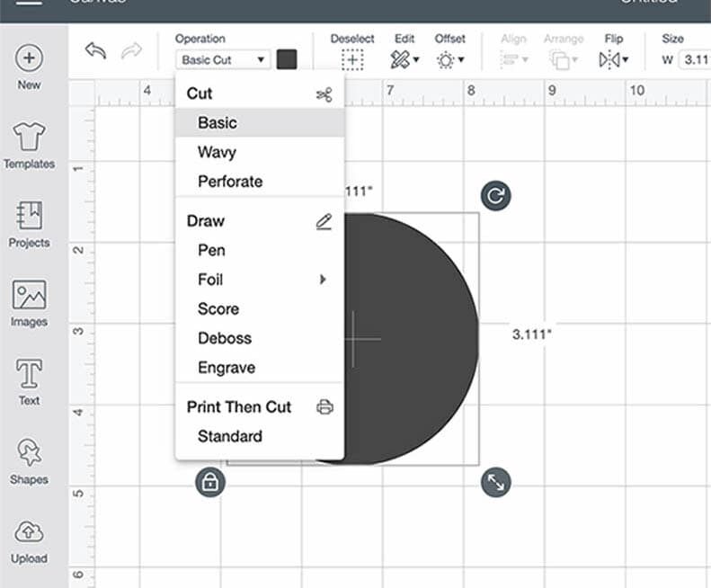Undo the last action
711x588 pixels.
click(x=95, y=51)
